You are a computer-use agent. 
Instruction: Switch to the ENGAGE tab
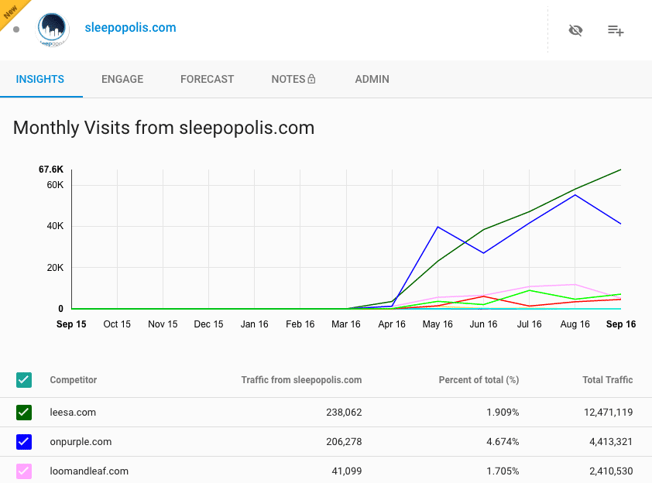122,79
